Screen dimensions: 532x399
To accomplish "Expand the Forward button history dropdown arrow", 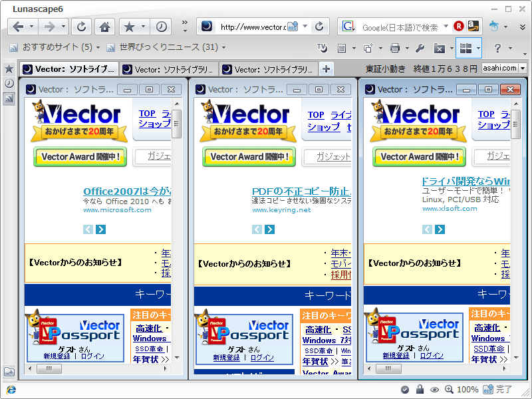I will coord(63,27).
